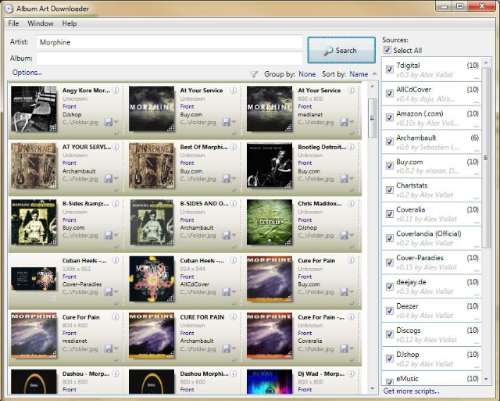Save the At Your Service medianet cover
The height and width of the screenshot is (401, 500).
(x=344, y=122)
